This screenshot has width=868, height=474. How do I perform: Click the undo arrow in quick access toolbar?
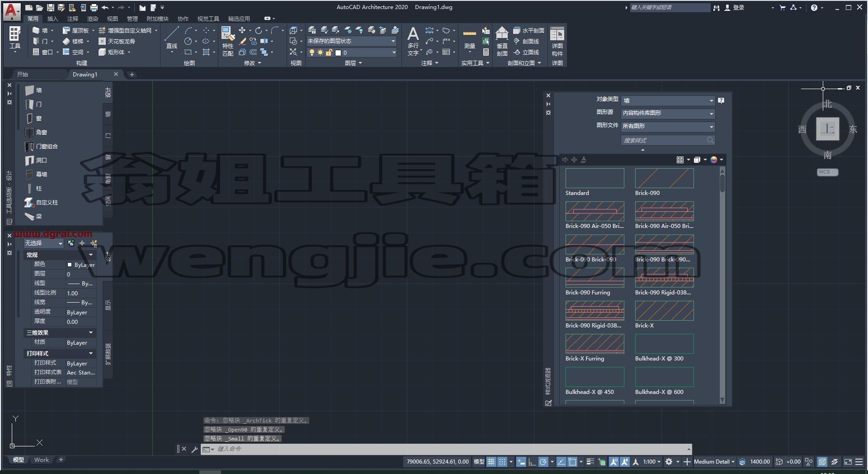[105, 8]
